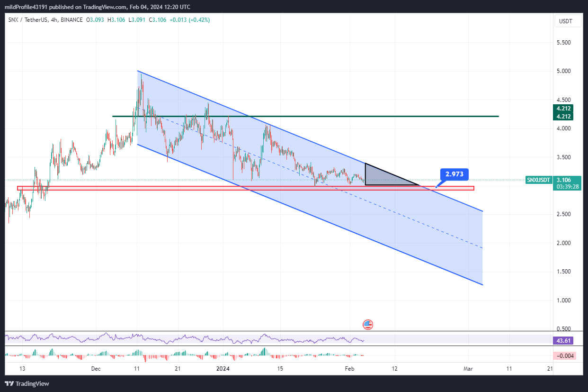This screenshot has width=588, height=392.
Task: Click the 0.500 price axis label
Action: pos(563,328)
